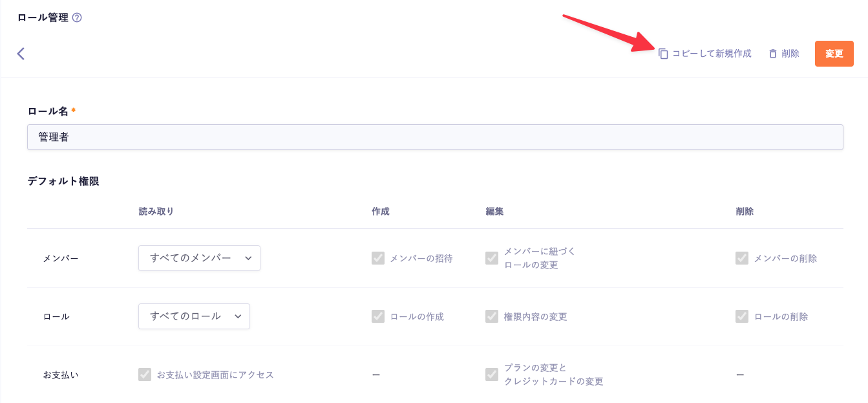Click the コピーして新規作成 text link
Viewport: 868px width, 403px height.
tap(712, 54)
